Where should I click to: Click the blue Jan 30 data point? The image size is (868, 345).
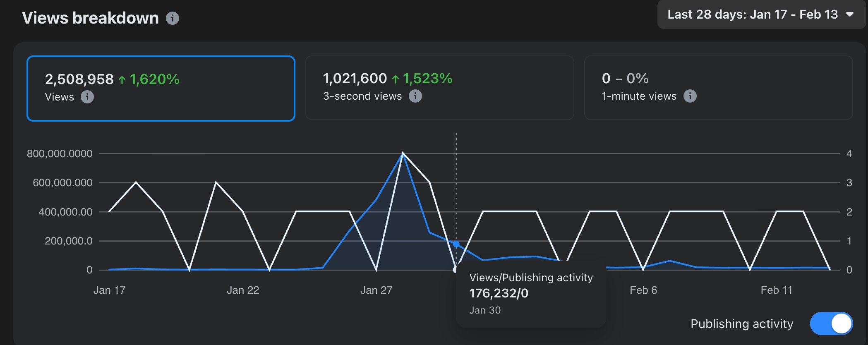coord(456,244)
